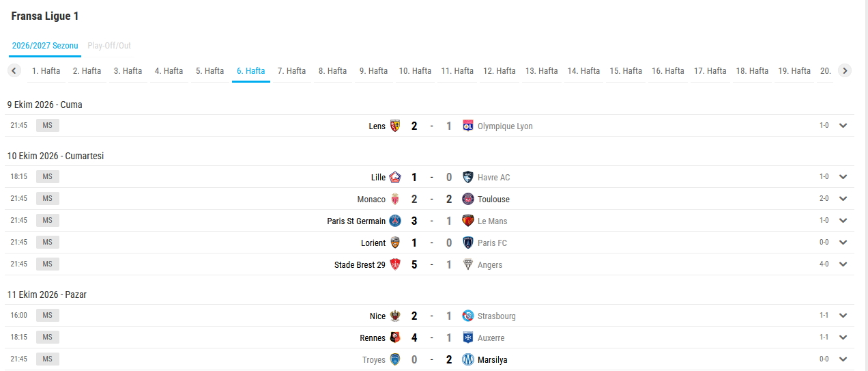Screen dimensions: 868x371
Task: Open the Toulouse club logo
Action: pyautogui.click(x=468, y=199)
